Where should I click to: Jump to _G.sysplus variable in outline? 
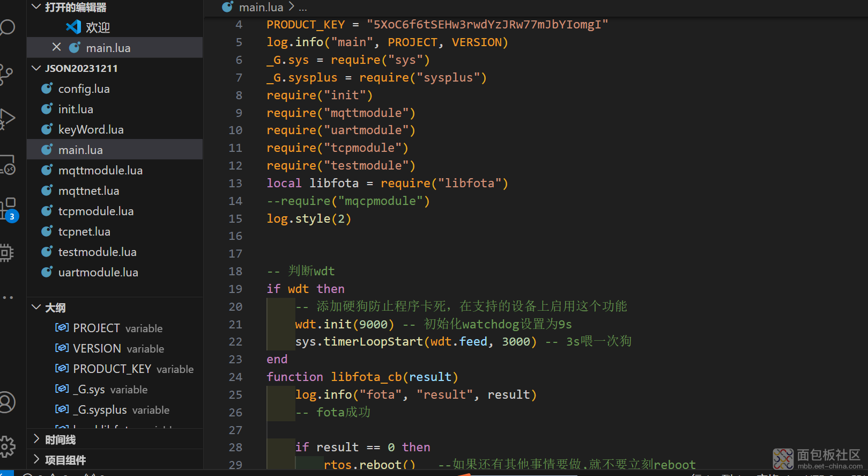[x=115, y=409]
